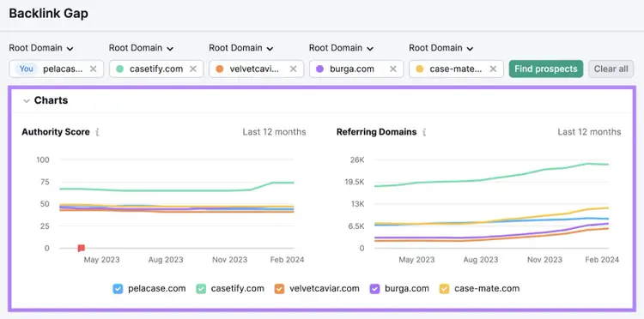Click orange color dot in velvetcaviar field
This screenshot has height=319, width=644.
220,69
